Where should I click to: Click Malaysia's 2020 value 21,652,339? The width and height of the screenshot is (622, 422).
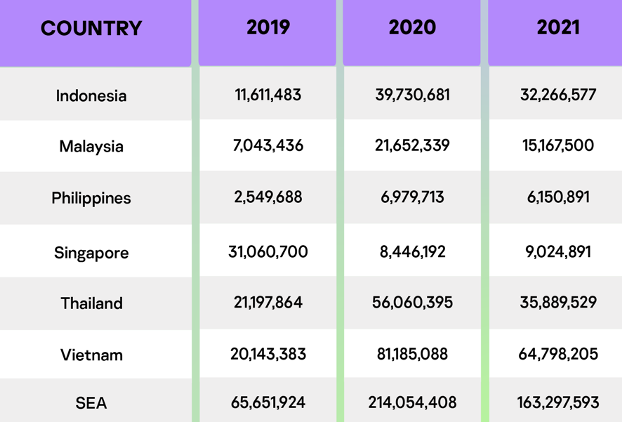pyautogui.click(x=412, y=146)
